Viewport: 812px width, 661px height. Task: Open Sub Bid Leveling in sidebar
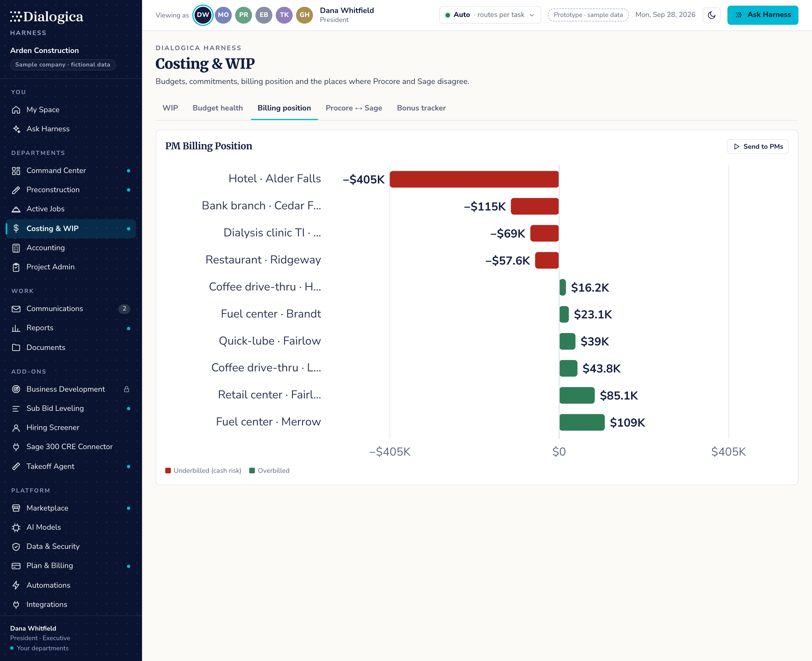(x=71, y=409)
